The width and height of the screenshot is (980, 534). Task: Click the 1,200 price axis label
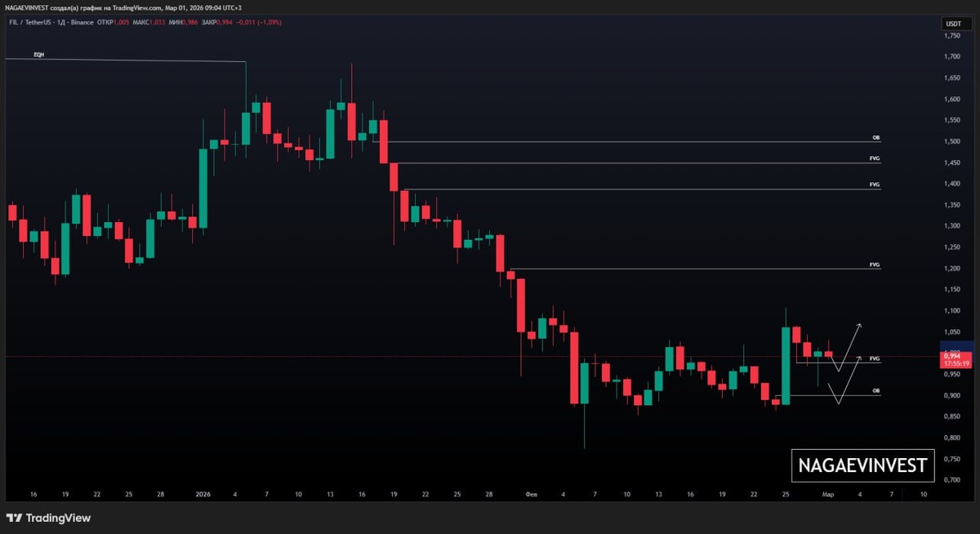pyautogui.click(x=952, y=269)
